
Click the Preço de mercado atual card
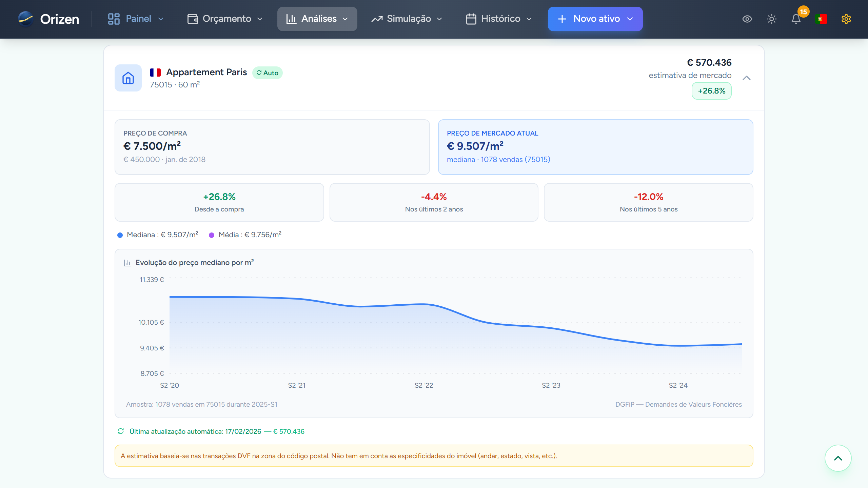click(595, 147)
